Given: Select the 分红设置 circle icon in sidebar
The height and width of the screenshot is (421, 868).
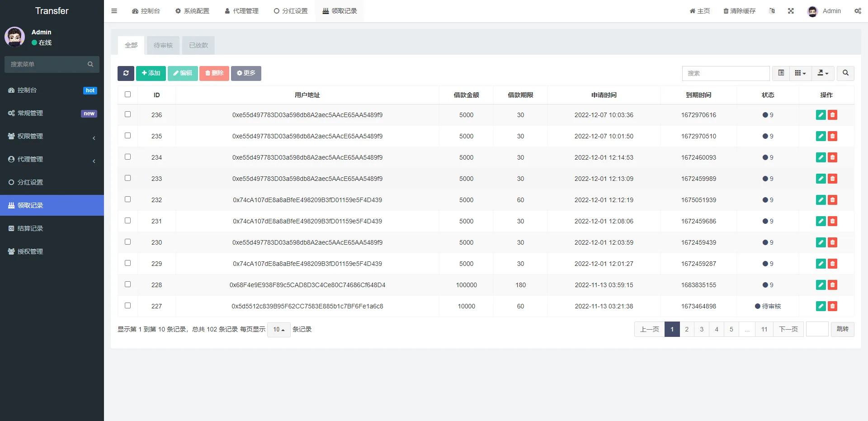Looking at the screenshot, I should click(11, 182).
